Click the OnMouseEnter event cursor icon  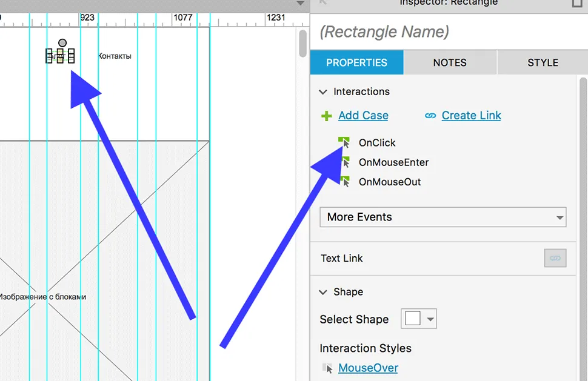345,162
